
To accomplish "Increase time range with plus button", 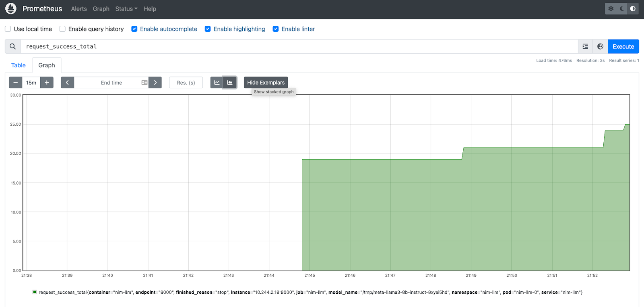I will 47,83.
